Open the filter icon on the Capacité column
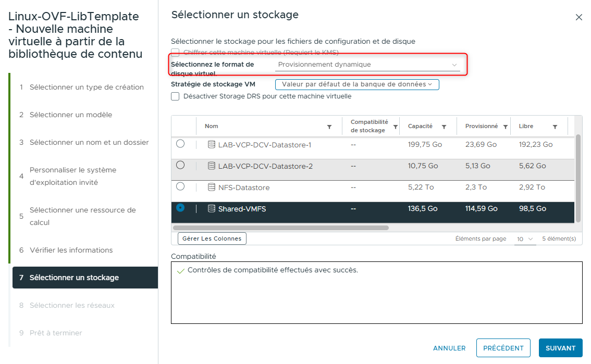The height and width of the screenshot is (364, 591). (444, 126)
